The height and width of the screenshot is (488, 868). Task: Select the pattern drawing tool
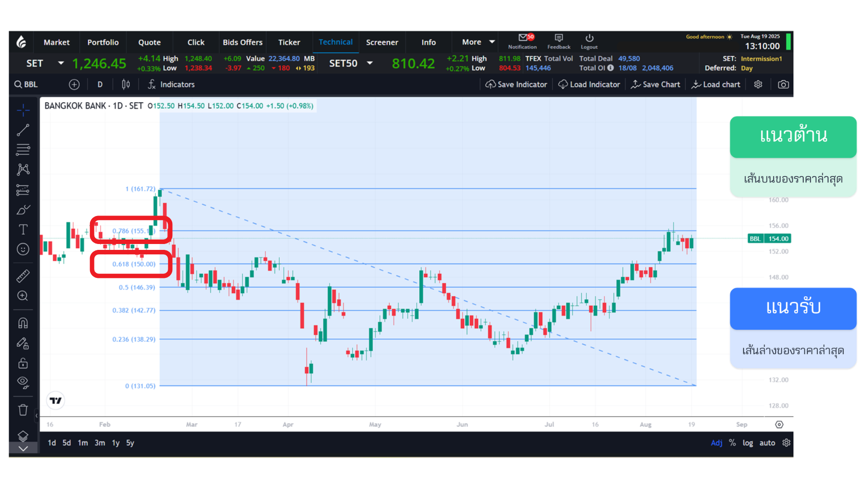click(23, 169)
